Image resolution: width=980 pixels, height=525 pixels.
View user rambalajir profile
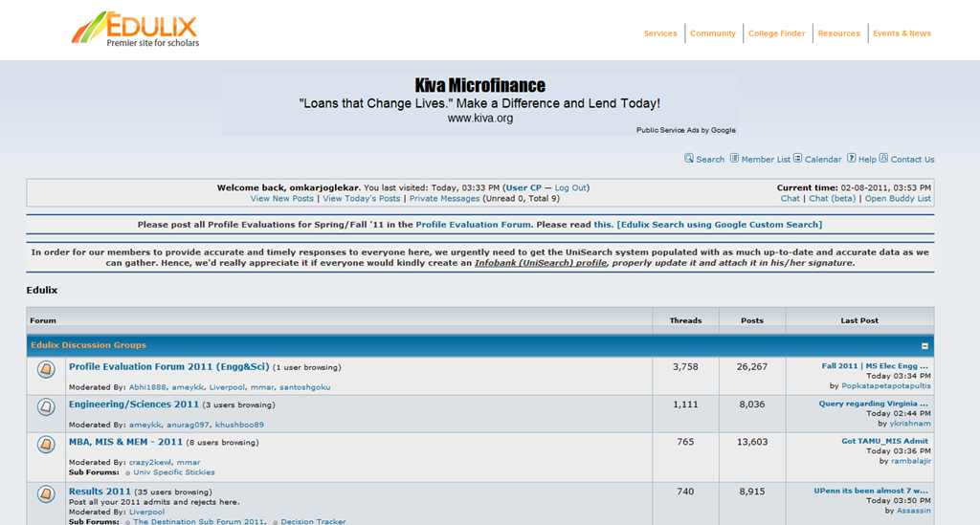click(911, 461)
